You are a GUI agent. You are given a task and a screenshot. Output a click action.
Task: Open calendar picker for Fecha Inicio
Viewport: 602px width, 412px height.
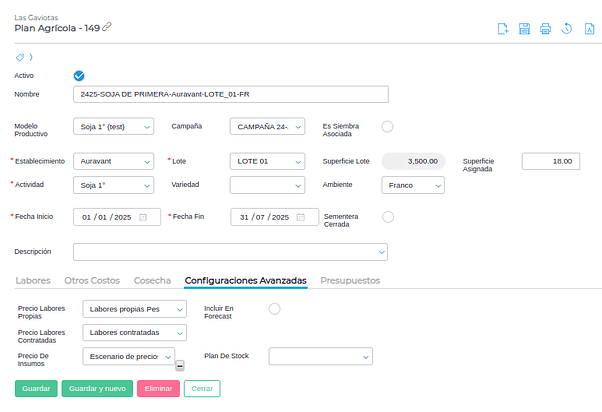(x=143, y=217)
